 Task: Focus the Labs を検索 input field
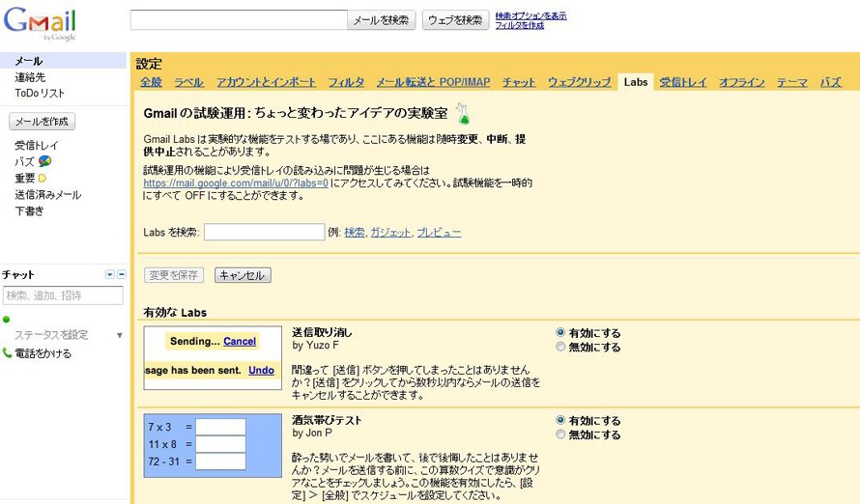[x=265, y=233]
